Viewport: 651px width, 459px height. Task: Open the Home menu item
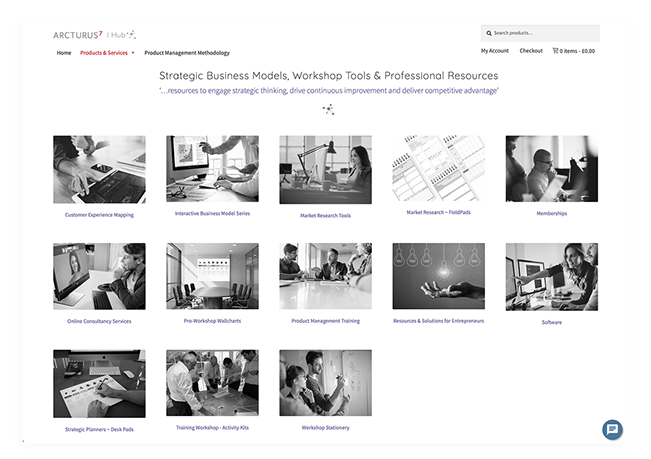(x=64, y=53)
